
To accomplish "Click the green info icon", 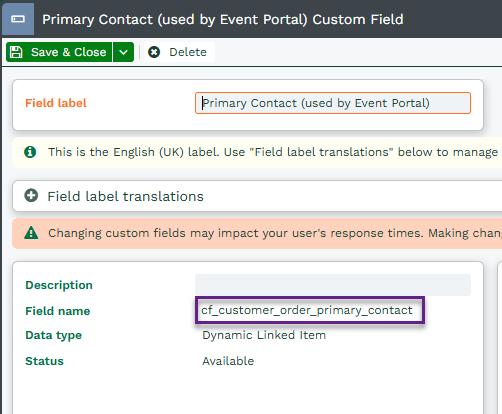I will click(30, 152).
